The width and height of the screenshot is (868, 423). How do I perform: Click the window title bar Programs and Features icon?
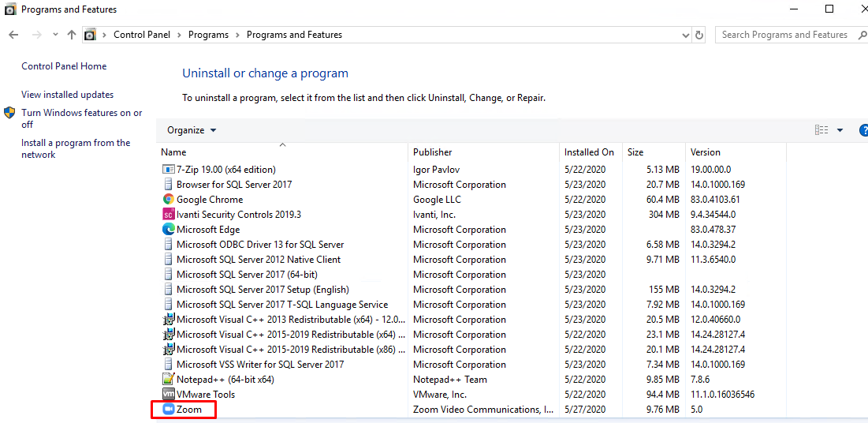[10, 9]
